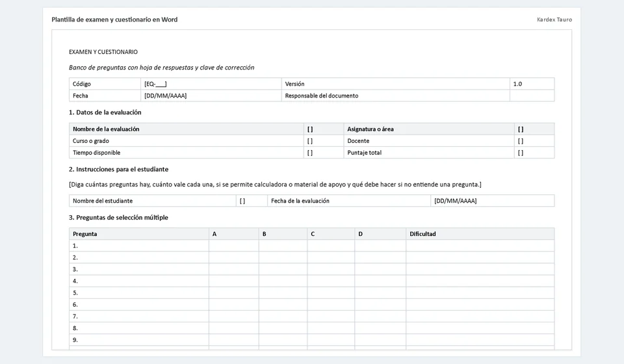This screenshot has height=364, width=624.
Task: Click '[DD/MM/AAAA]' beside 'Fecha de la evaluación'
Action: 493,201
